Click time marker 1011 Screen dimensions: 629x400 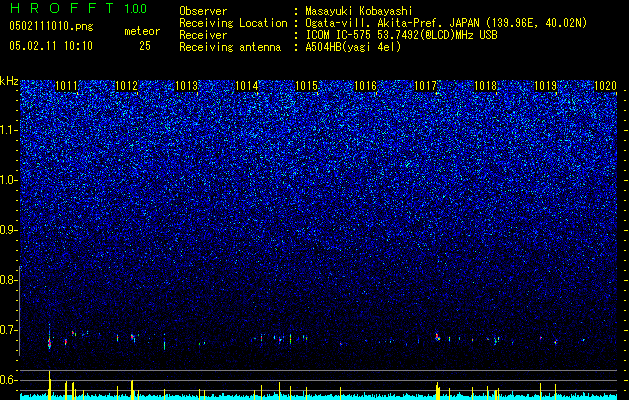click(66, 86)
